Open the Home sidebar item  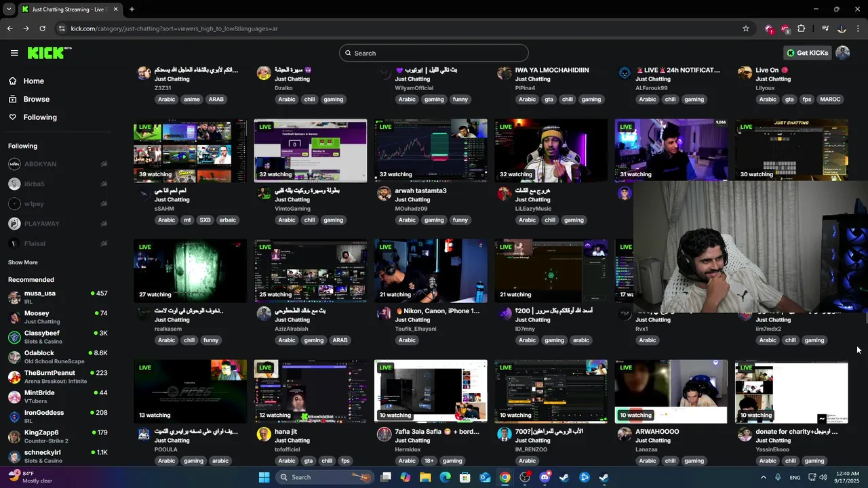tap(33, 81)
